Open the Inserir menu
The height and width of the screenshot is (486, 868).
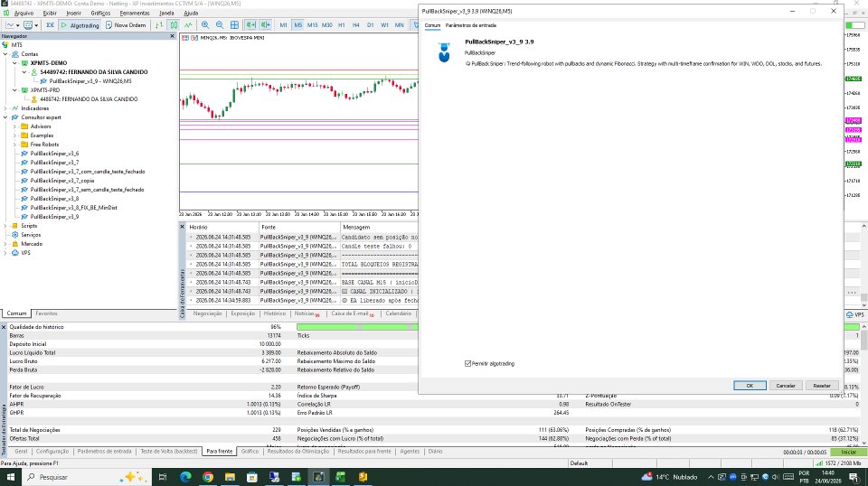tap(73, 13)
